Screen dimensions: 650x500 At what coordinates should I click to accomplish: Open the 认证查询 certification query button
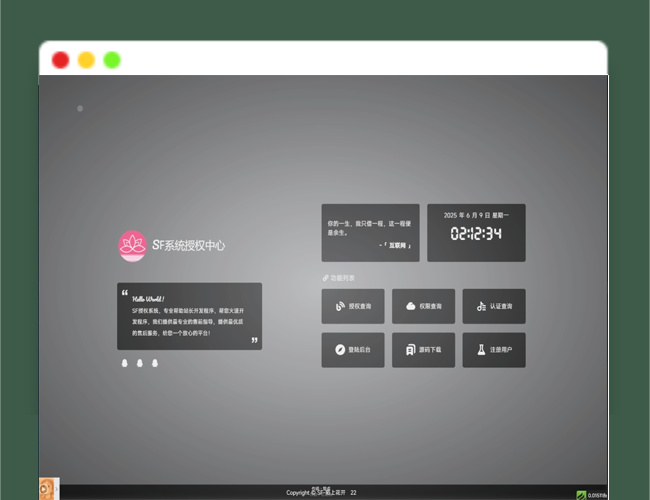click(x=494, y=306)
